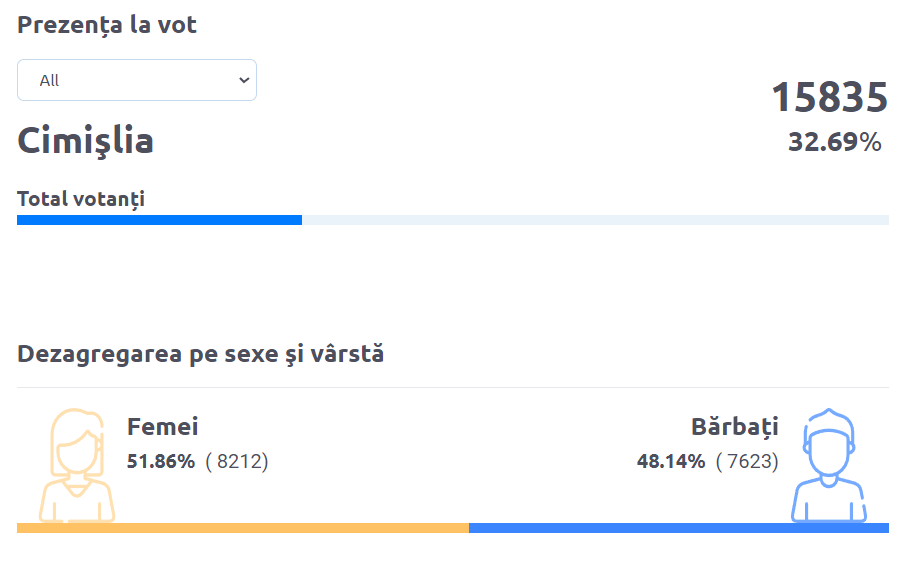Image resolution: width=908 pixels, height=576 pixels.
Task: Click the blue Bărbați share bar
Action: tap(679, 528)
